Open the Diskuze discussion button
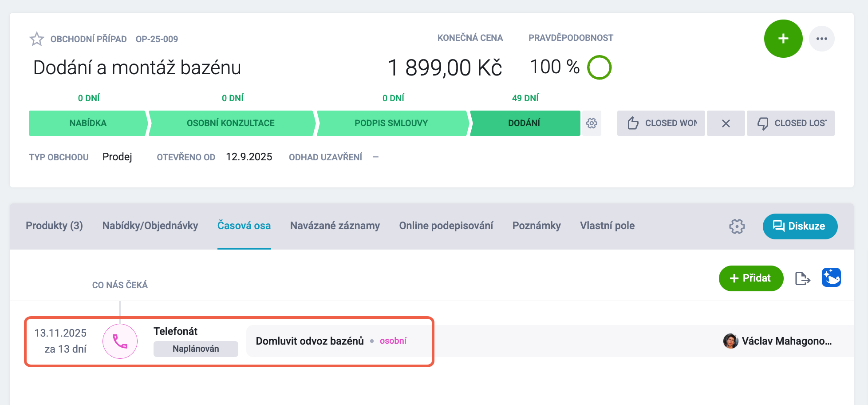Screen dimensions: 868x405 (800, 226)
